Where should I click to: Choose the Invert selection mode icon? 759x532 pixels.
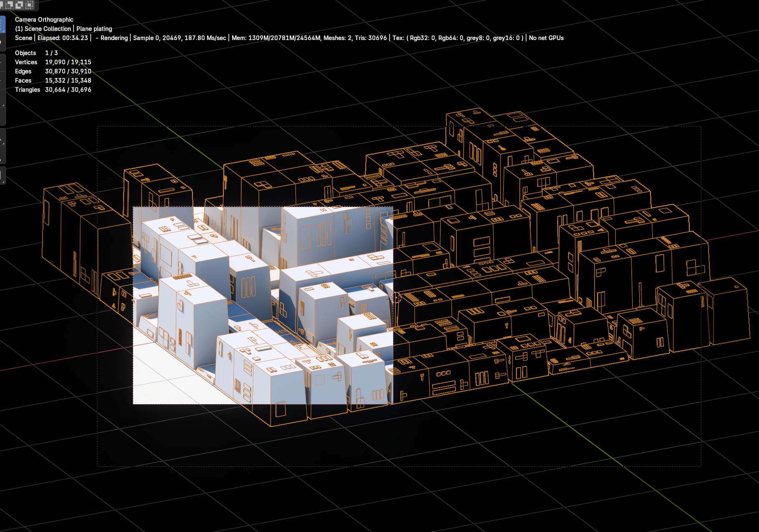click(x=19, y=5)
